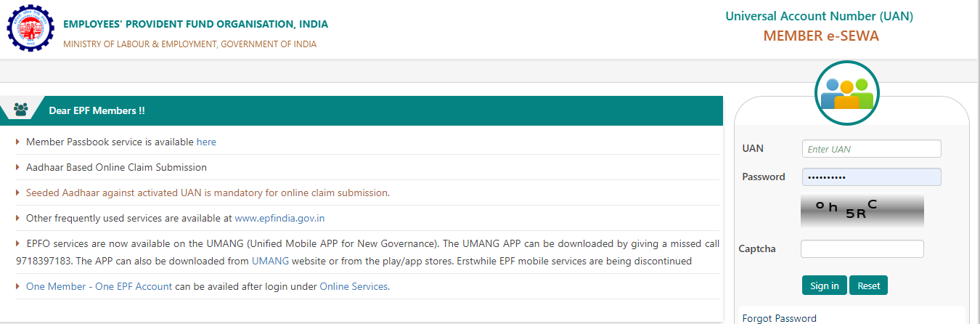Follow the Online Services link
980x324 pixels.
pos(354,286)
